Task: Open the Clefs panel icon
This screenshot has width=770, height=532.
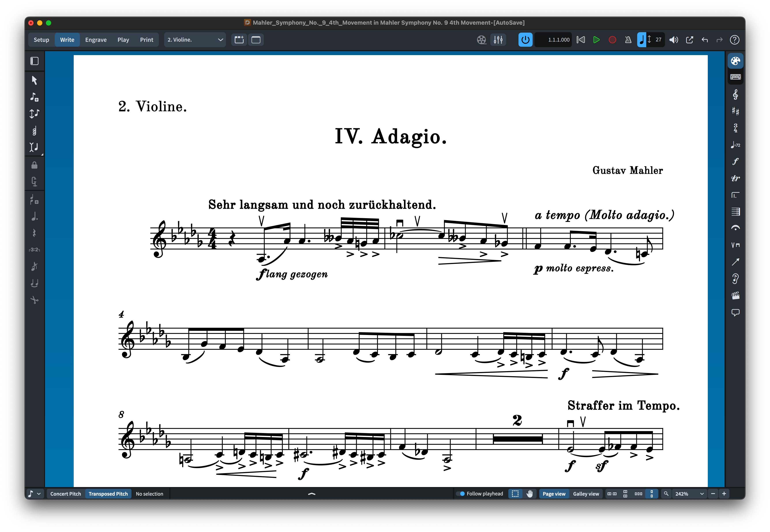Action: pyautogui.click(x=735, y=95)
